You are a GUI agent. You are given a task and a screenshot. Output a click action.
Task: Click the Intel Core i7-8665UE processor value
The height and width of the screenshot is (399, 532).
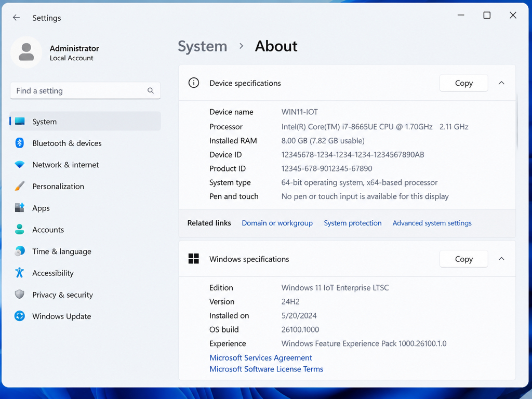[375, 127]
